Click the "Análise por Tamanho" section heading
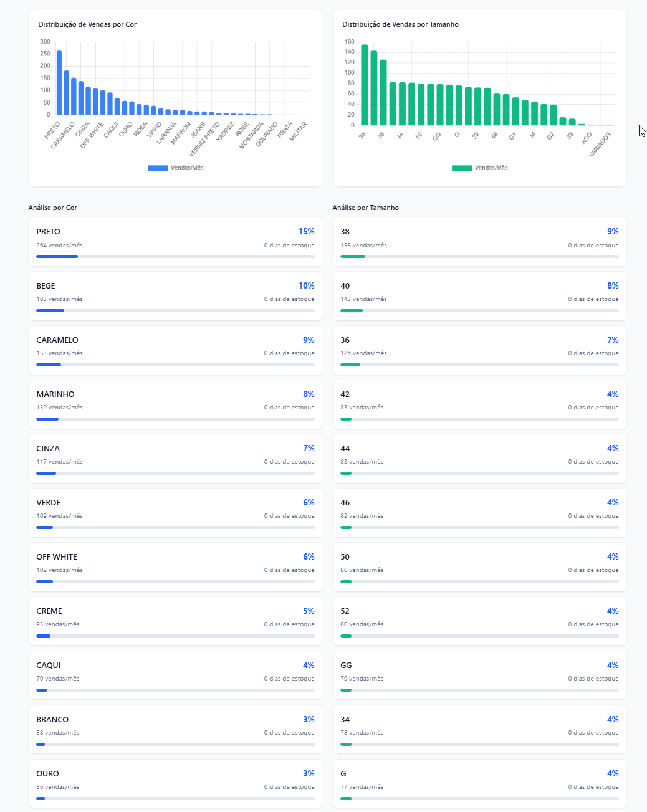The image size is (647, 812). [x=365, y=208]
